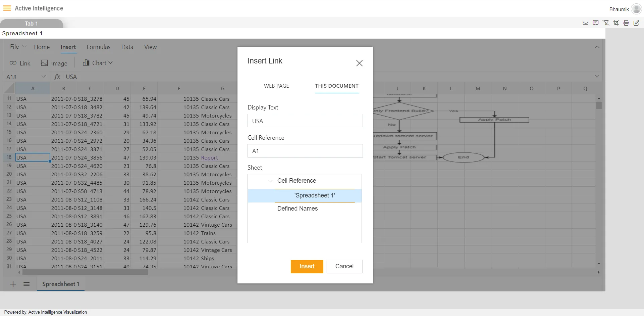Select row 25 header
This screenshot has width=644, height=316.
click(x=9, y=216)
